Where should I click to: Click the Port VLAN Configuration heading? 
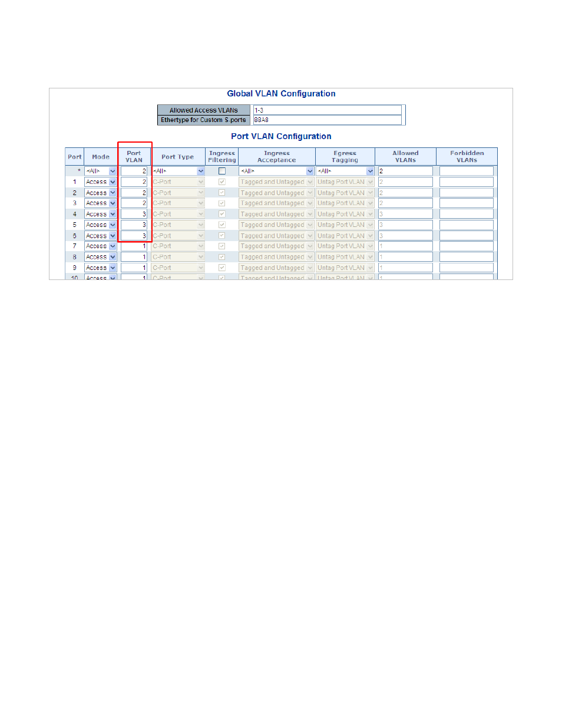[x=281, y=136]
